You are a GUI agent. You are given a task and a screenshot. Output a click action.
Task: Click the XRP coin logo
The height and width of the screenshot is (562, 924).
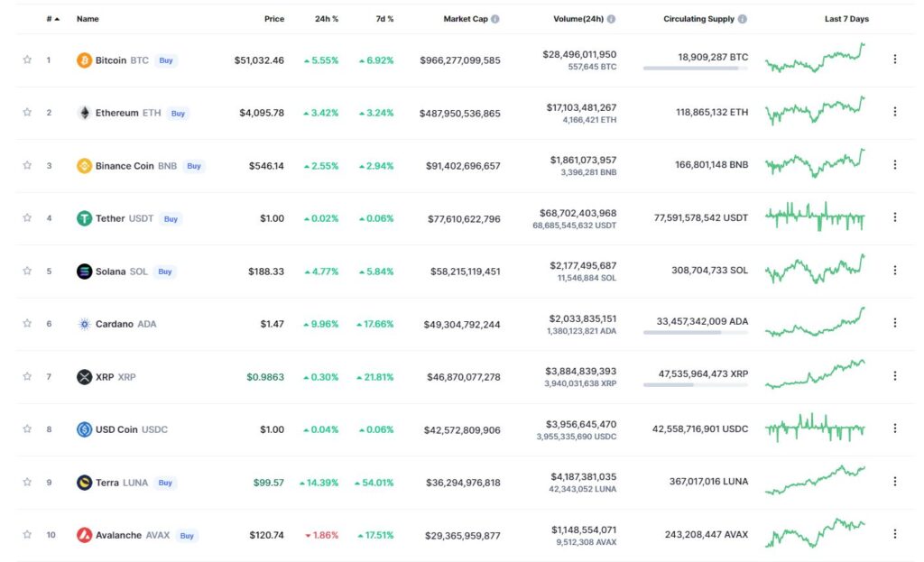tap(84, 376)
